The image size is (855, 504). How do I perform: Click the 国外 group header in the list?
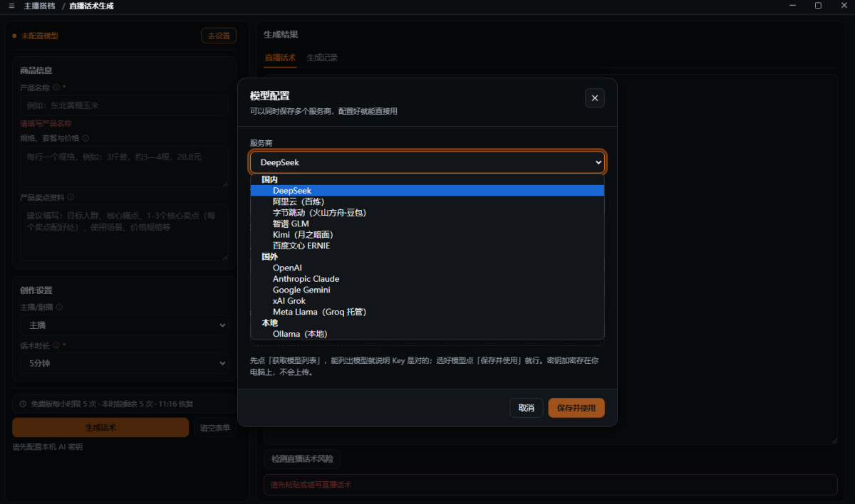[x=269, y=257]
